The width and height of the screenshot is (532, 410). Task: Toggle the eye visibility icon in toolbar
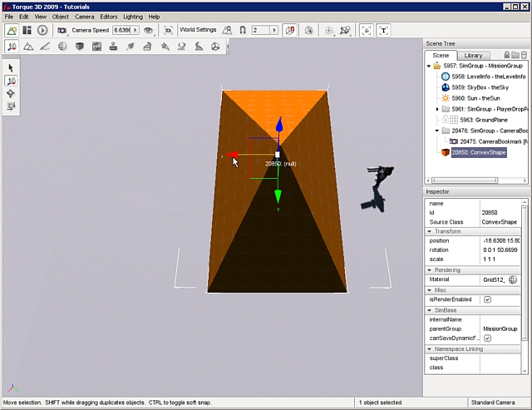[149, 30]
